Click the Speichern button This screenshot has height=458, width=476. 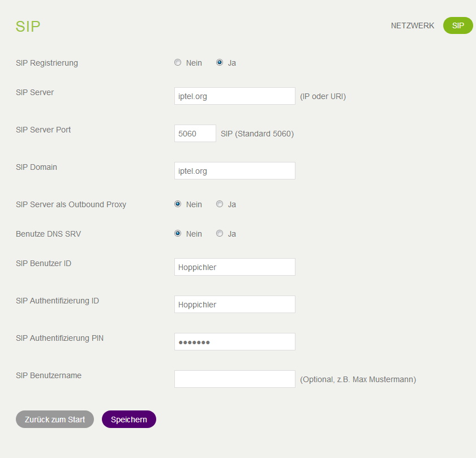click(x=129, y=420)
